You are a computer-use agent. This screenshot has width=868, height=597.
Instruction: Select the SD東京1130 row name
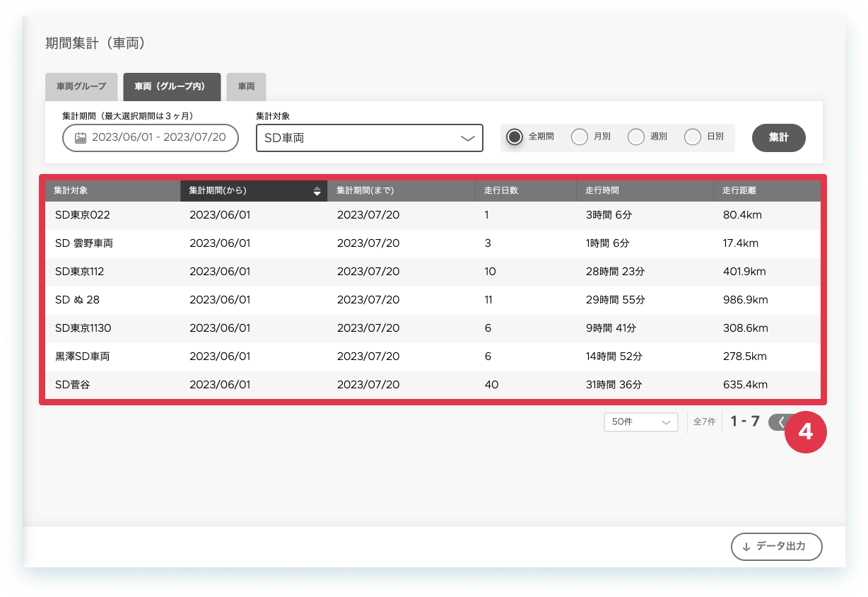click(x=83, y=328)
